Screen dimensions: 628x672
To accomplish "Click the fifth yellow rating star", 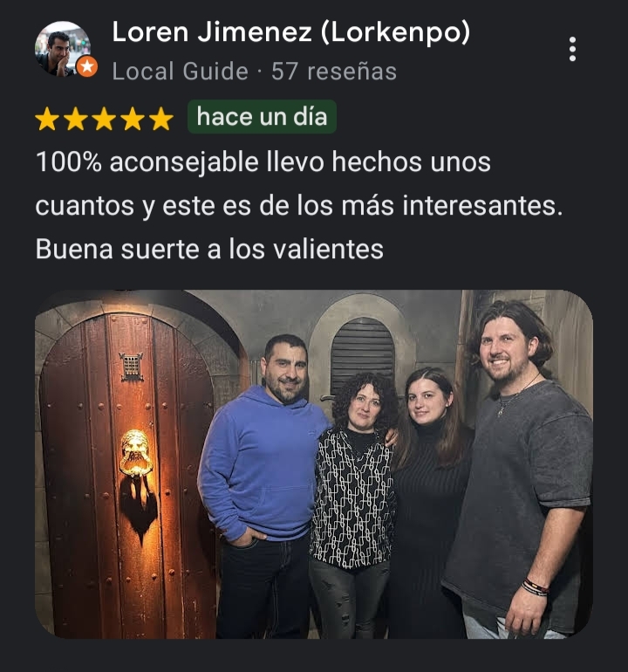I will [161, 119].
